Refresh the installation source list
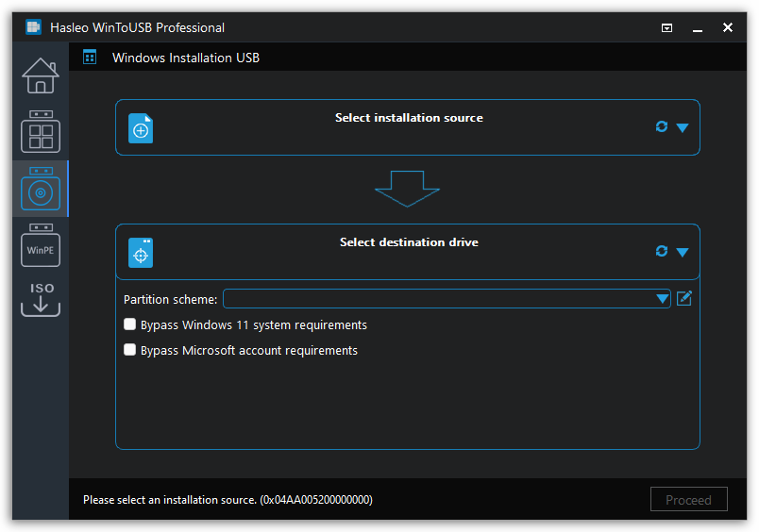The image size is (759, 532). point(661,126)
